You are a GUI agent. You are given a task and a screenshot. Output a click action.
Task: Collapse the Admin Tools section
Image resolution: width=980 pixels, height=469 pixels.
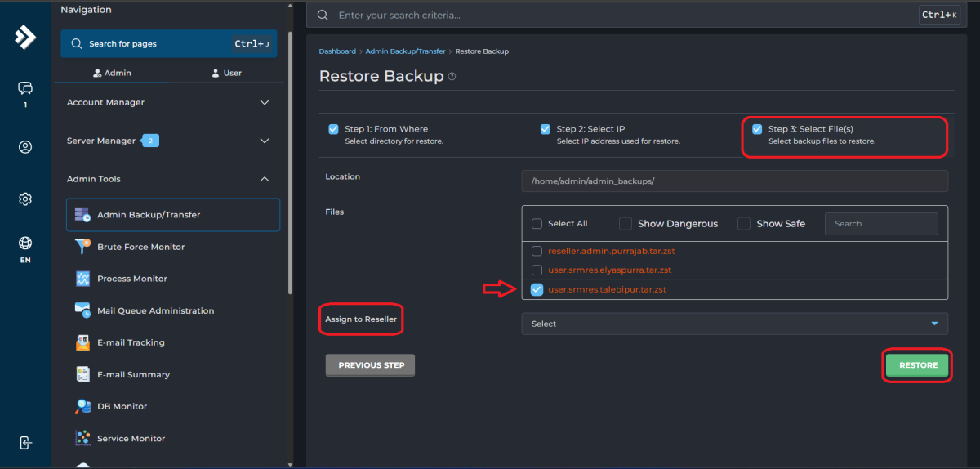click(264, 179)
